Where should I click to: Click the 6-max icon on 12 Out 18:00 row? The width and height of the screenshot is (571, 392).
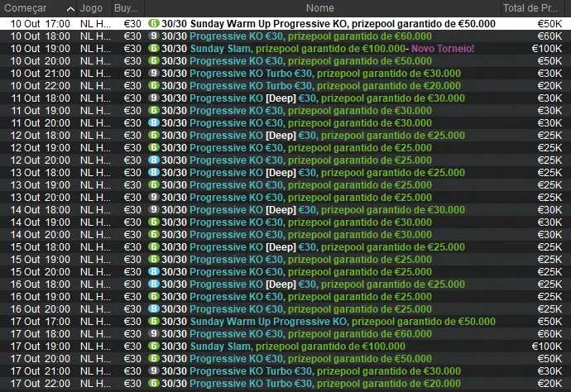[154, 135]
